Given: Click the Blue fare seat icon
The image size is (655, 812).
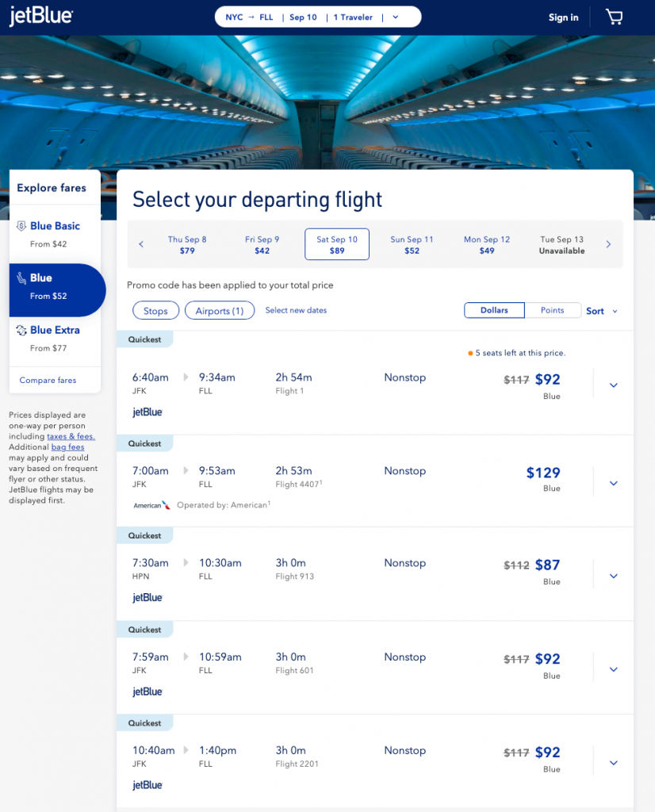Looking at the screenshot, I should [22, 278].
